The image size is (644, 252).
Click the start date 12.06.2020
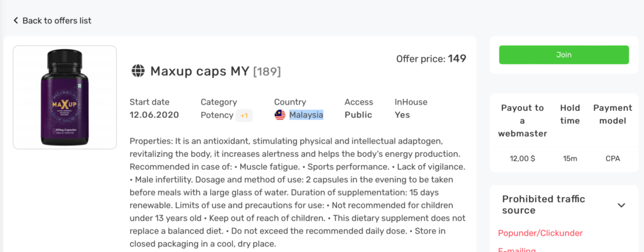pos(154,115)
